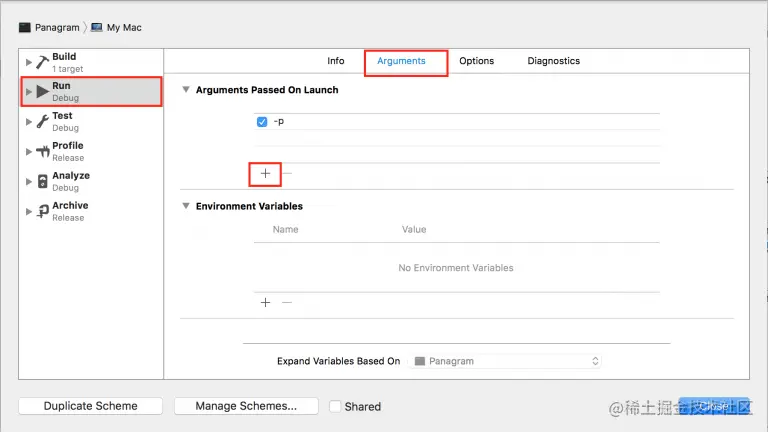This screenshot has height=432, width=768.
Task: Click the Build hammer icon
Action: click(x=42, y=62)
